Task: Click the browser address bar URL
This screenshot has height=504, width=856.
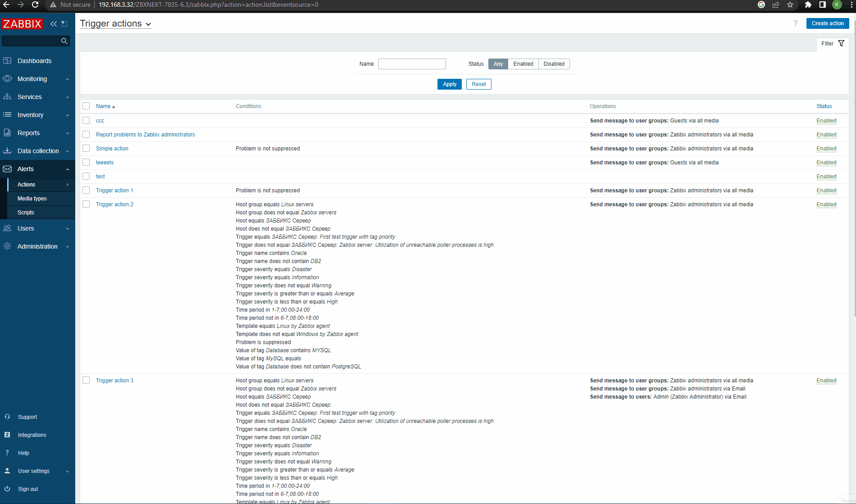Action: [208, 5]
